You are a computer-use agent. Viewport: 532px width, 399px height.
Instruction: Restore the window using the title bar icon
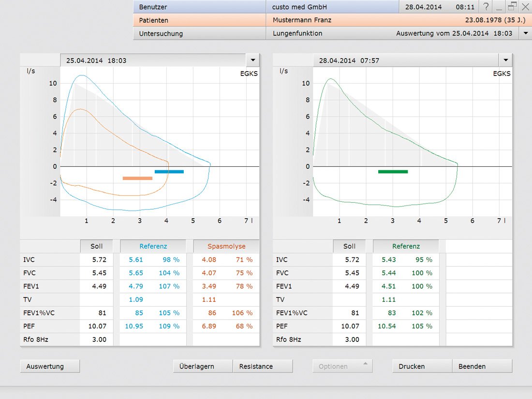click(512, 7)
